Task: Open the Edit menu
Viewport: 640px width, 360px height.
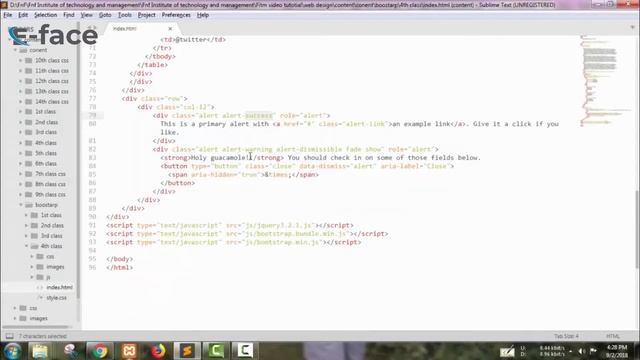Action: tap(23, 15)
